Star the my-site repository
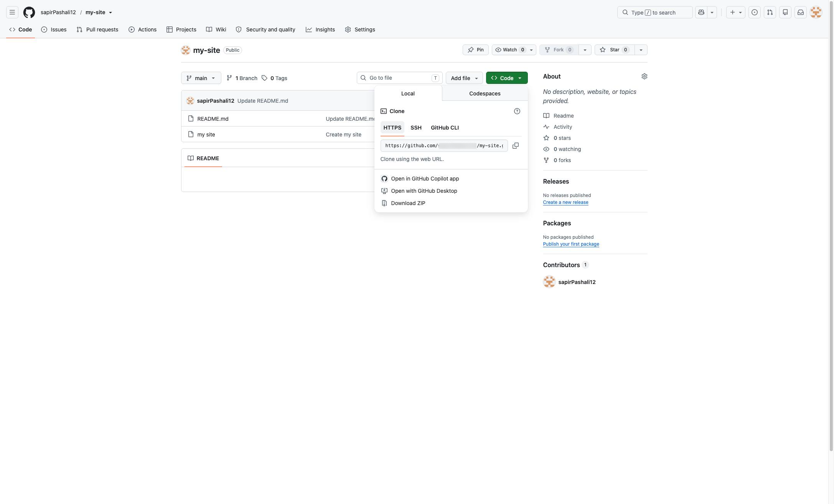Screen dimensions: 834x504 (x=615, y=50)
